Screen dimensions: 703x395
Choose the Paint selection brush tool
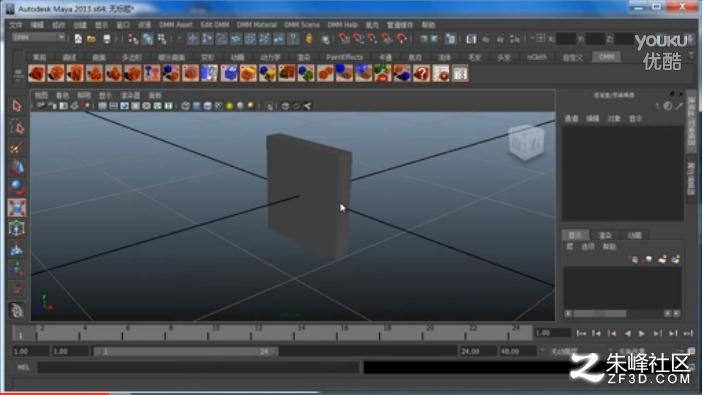pyautogui.click(x=17, y=148)
